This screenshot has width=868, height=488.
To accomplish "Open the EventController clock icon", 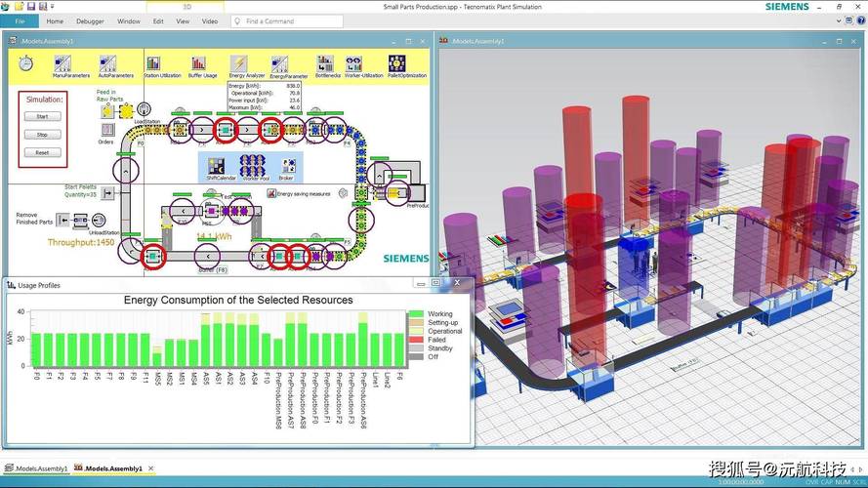I will tap(25, 63).
